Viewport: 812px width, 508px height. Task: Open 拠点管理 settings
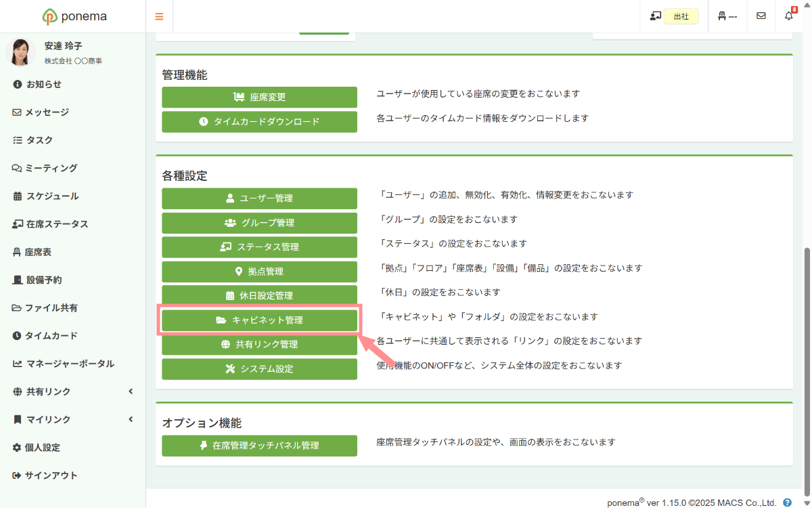tap(259, 272)
